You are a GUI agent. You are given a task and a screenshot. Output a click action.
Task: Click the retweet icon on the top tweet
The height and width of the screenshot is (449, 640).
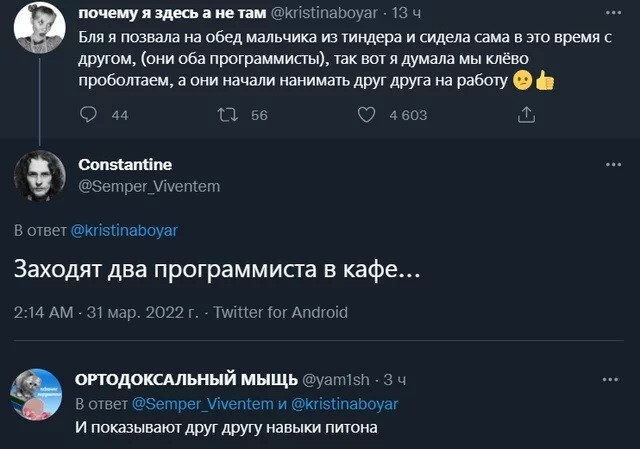[227, 115]
